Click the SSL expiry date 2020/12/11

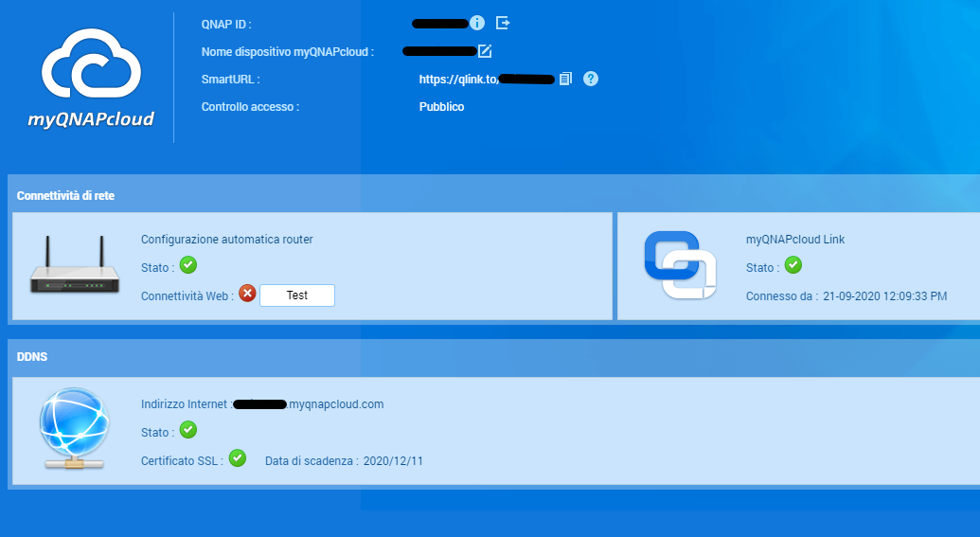pos(393,461)
